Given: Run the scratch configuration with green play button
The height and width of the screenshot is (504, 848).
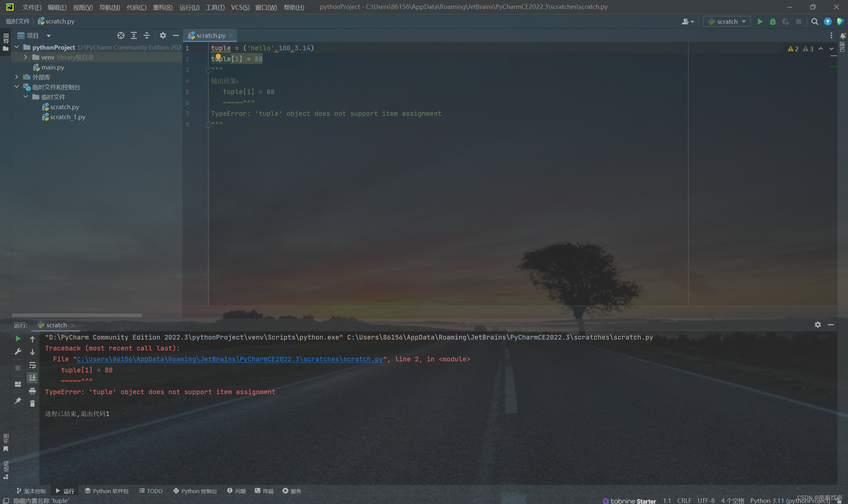Looking at the screenshot, I should point(760,22).
